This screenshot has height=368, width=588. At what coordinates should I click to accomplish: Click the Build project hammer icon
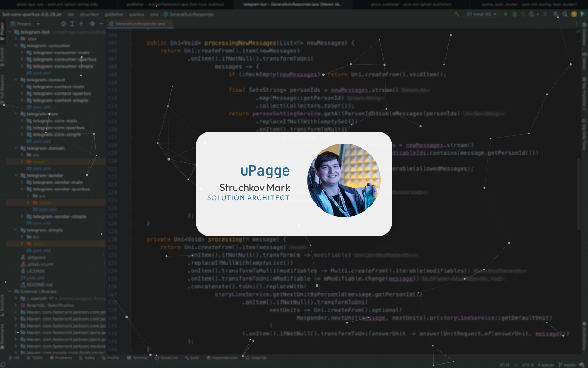(x=457, y=14)
